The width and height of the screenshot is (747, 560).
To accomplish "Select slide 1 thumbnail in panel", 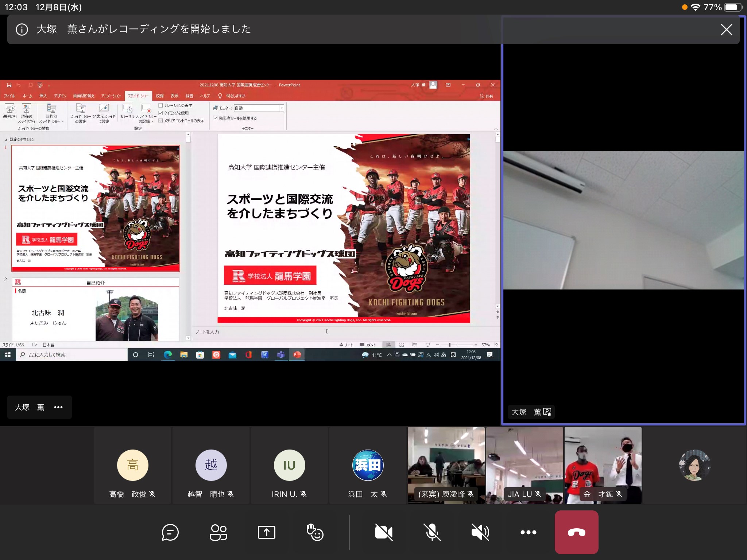I will pyautogui.click(x=96, y=209).
